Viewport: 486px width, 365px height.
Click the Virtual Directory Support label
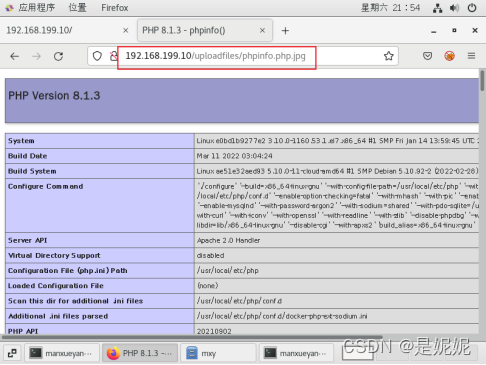pos(54,256)
